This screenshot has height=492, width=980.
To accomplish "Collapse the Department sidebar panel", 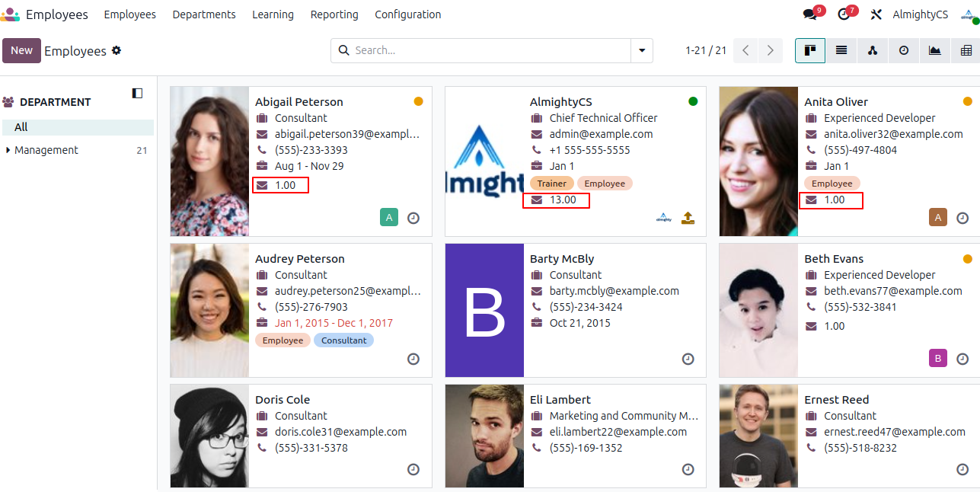I will coord(137,93).
